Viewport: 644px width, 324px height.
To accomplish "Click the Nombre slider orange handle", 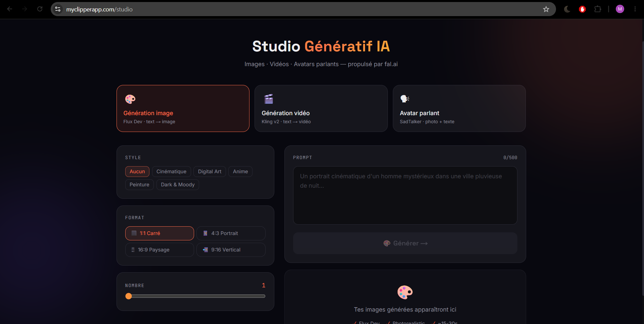I will coord(129,296).
